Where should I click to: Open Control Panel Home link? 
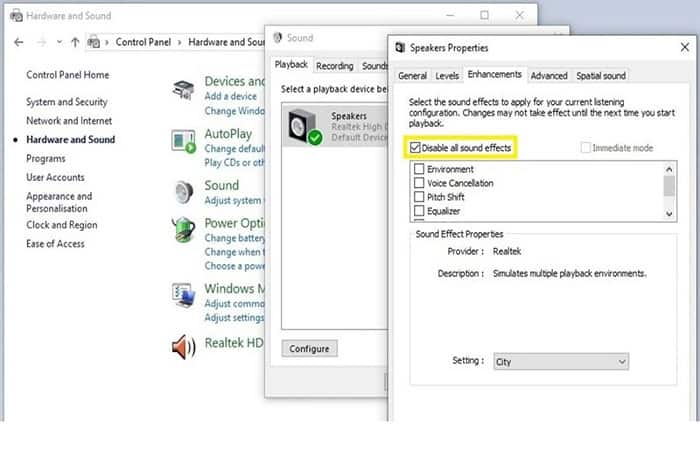coord(67,75)
